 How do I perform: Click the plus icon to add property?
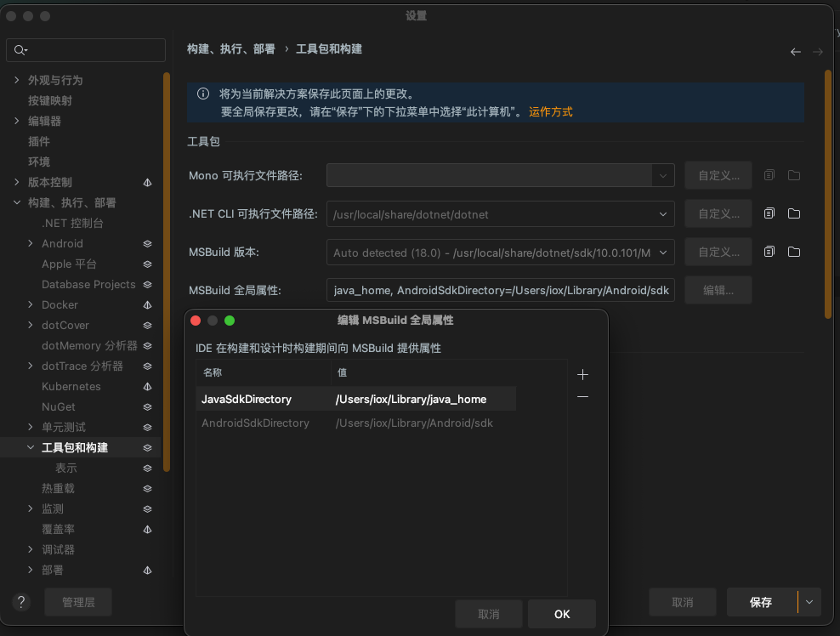582,374
